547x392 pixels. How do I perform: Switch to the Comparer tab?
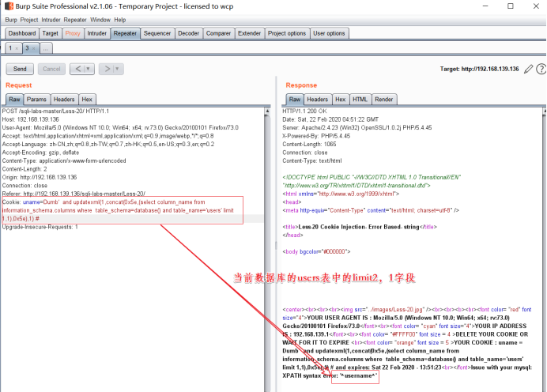click(218, 33)
